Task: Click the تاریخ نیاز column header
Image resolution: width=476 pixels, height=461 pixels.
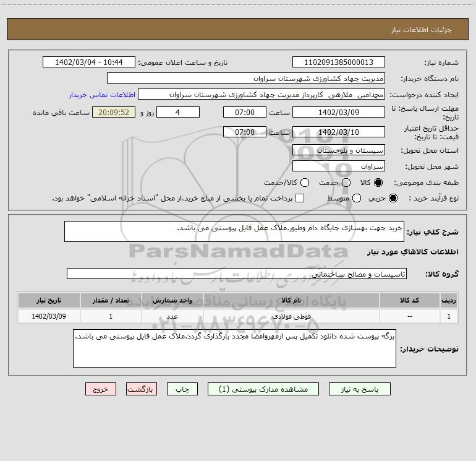Action: [x=49, y=300]
